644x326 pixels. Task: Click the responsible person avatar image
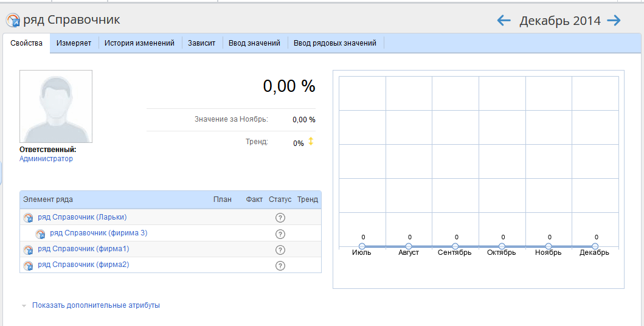click(56, 106)
